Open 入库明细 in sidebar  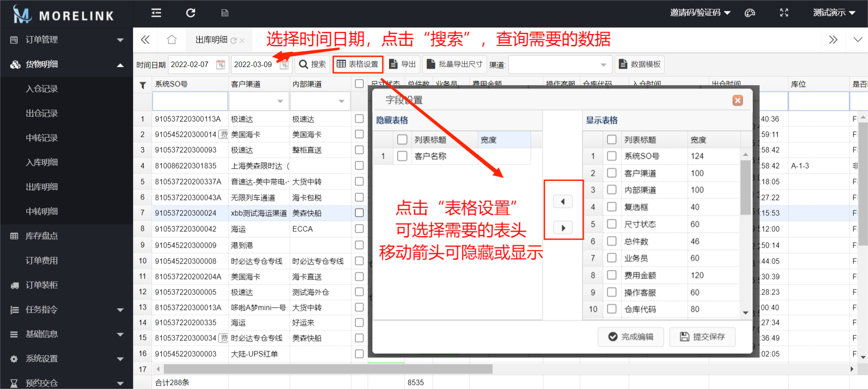[66, 162]
